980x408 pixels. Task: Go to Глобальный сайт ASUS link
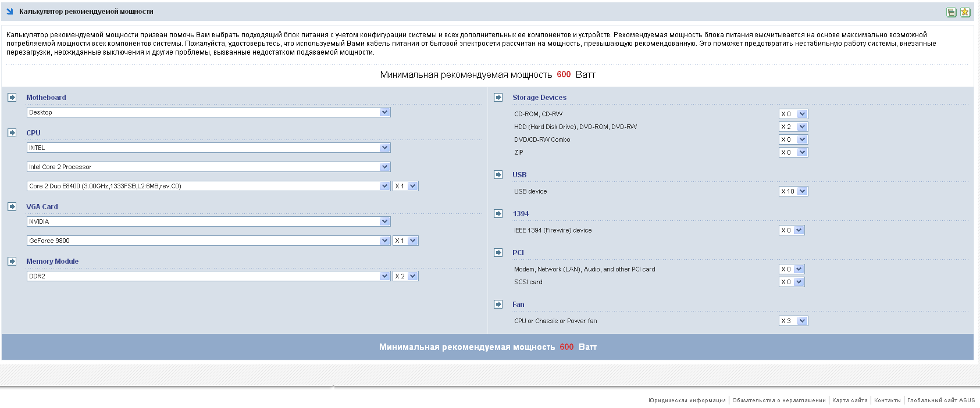click(x=941, y=400)
